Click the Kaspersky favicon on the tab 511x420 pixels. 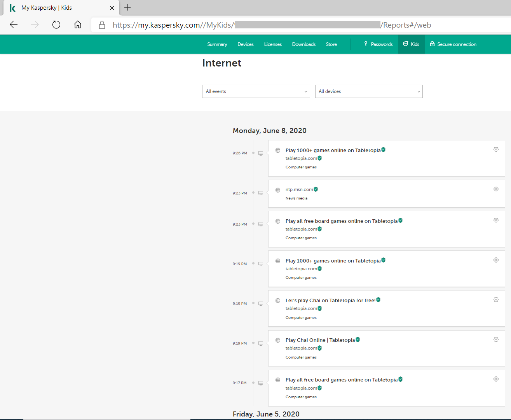[12, 8]
